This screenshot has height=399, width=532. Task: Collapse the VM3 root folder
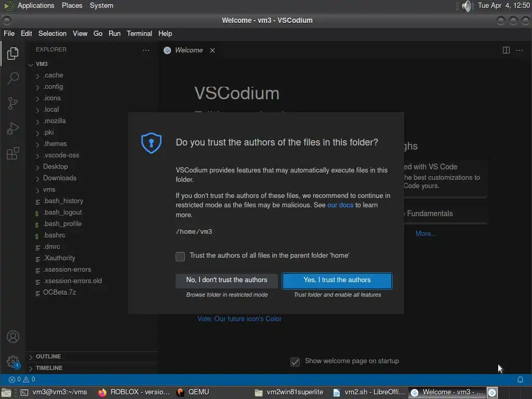tap(42, 64)
